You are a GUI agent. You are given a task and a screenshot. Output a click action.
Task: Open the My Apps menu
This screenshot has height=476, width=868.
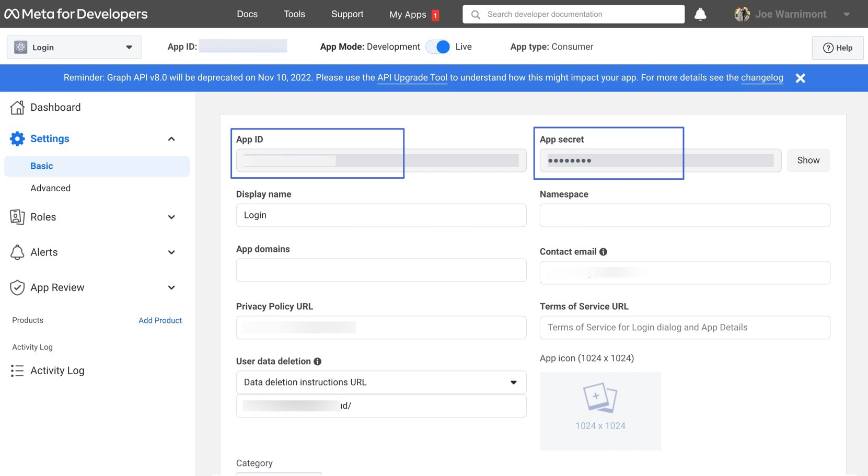pyautogui.click(x=409, y=14)
